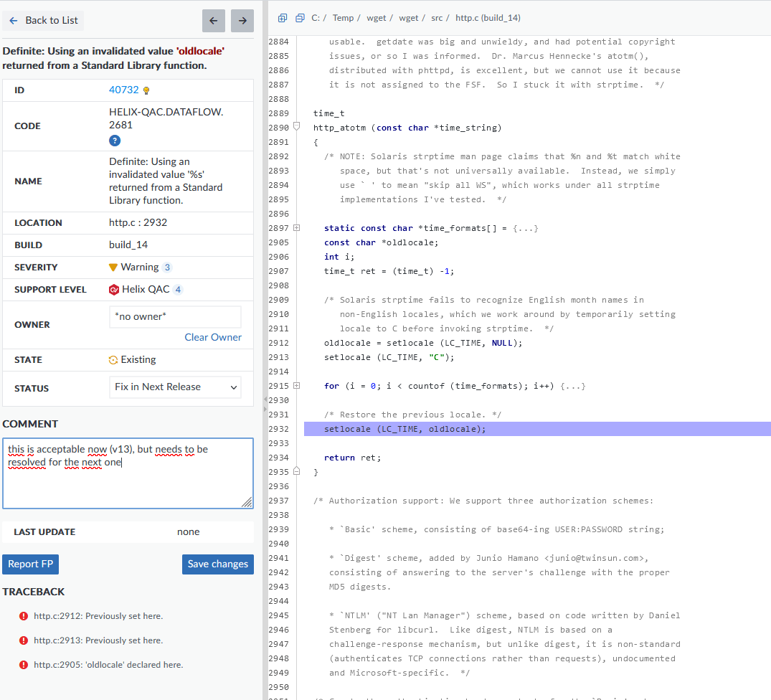
Task: Open traceback 'oldlocale' declared here entry
Action: (x=108, y=665)
